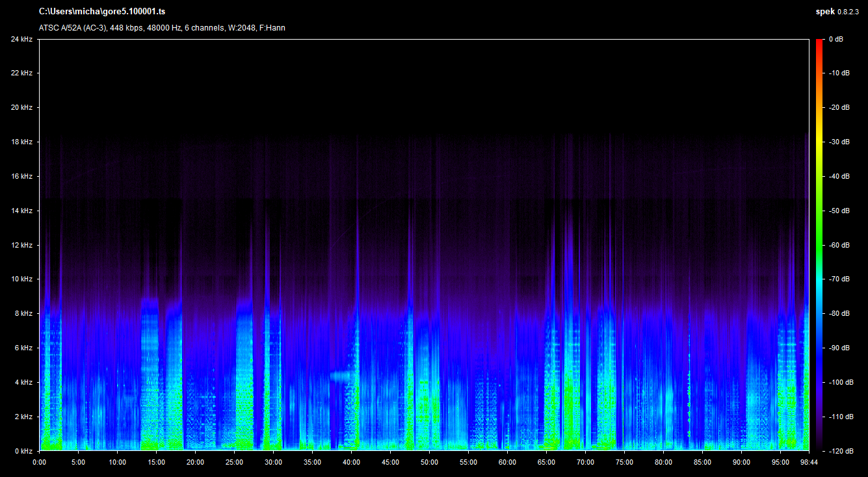The image size is (868, 477).
Task: Click the spek 0.8.2.3 version label
Action: [x=839, y=12]
